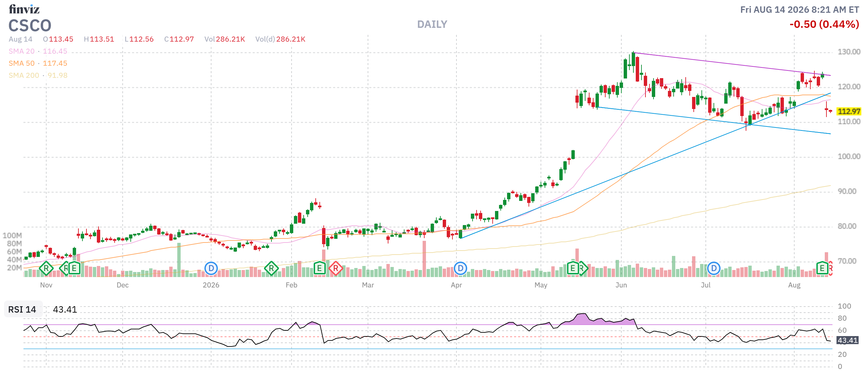
Task: Click the 100M volume axis label
Action: pos(12,236)
